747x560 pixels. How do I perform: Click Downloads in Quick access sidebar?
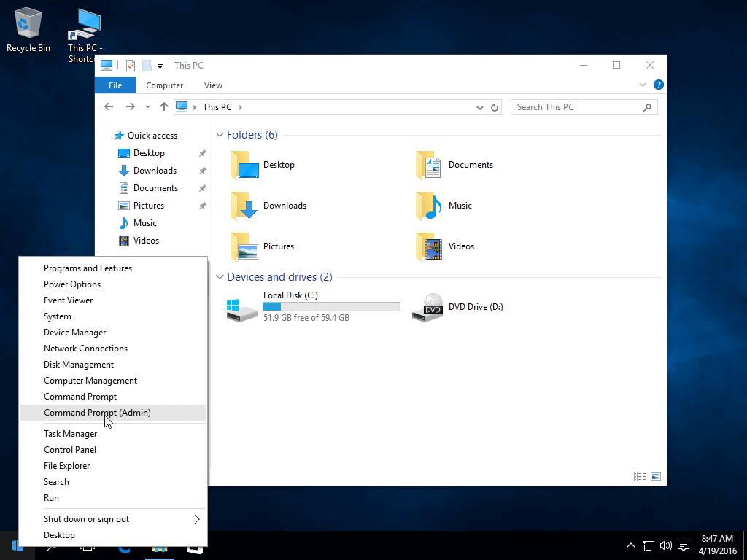155,171
